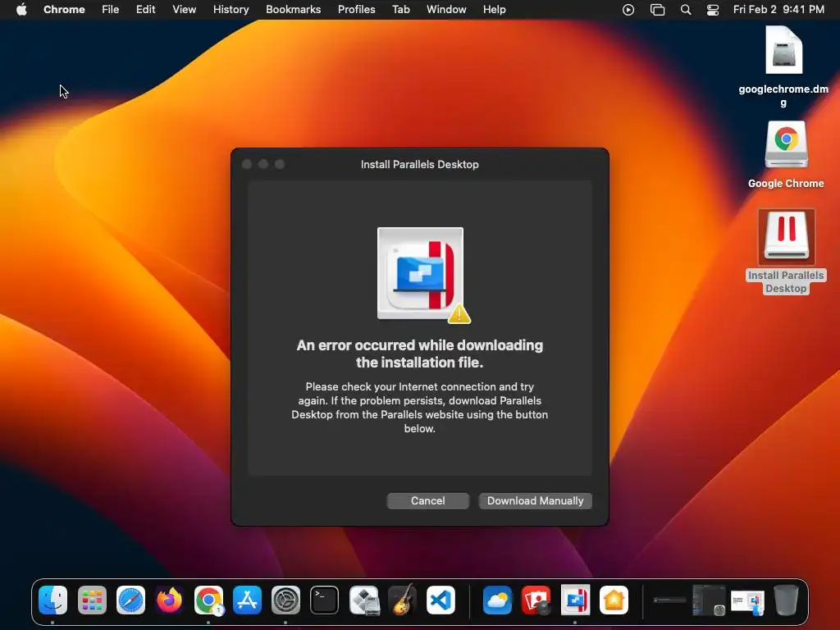Click the "Please check your Internet connection" message

[x=419, y=407]
